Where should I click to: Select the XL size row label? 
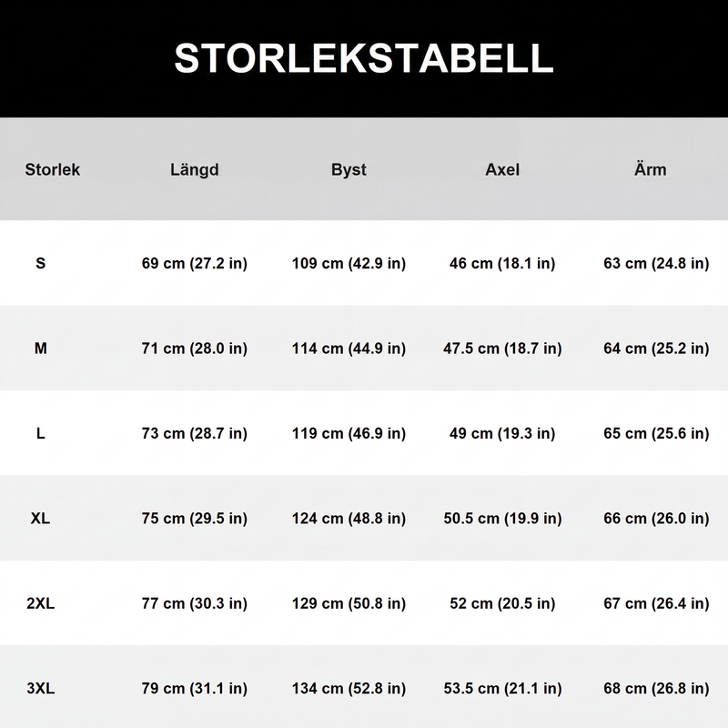point(40,518)
